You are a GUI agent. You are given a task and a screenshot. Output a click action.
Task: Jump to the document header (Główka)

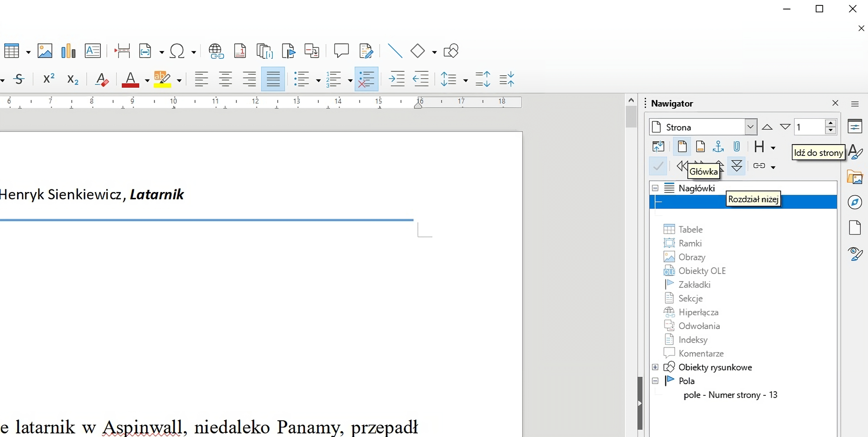click(x=682, y=146)
